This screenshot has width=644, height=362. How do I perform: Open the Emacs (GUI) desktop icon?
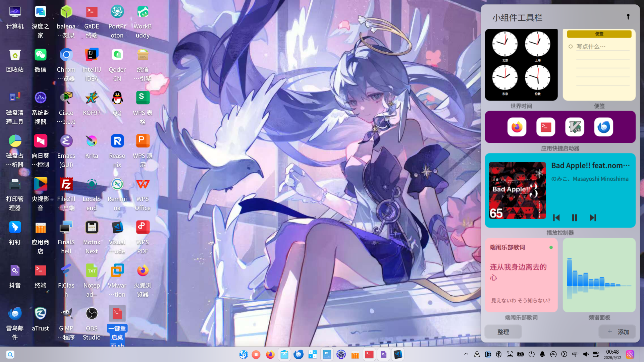[x=66, y=141]
